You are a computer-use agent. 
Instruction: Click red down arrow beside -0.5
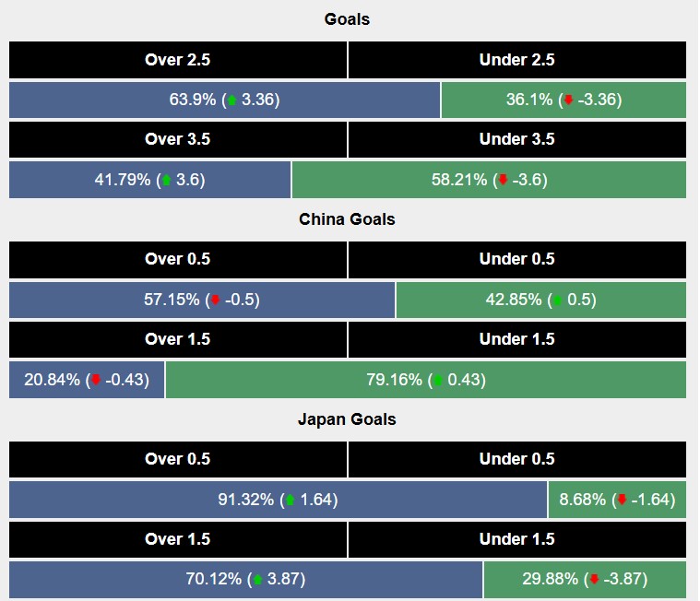[x=215, y=300]
